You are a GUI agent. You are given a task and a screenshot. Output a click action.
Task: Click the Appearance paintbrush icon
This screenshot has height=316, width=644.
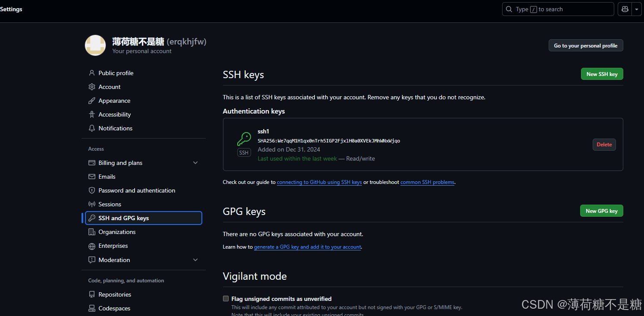pyautogui.click(x=91, y=101)
